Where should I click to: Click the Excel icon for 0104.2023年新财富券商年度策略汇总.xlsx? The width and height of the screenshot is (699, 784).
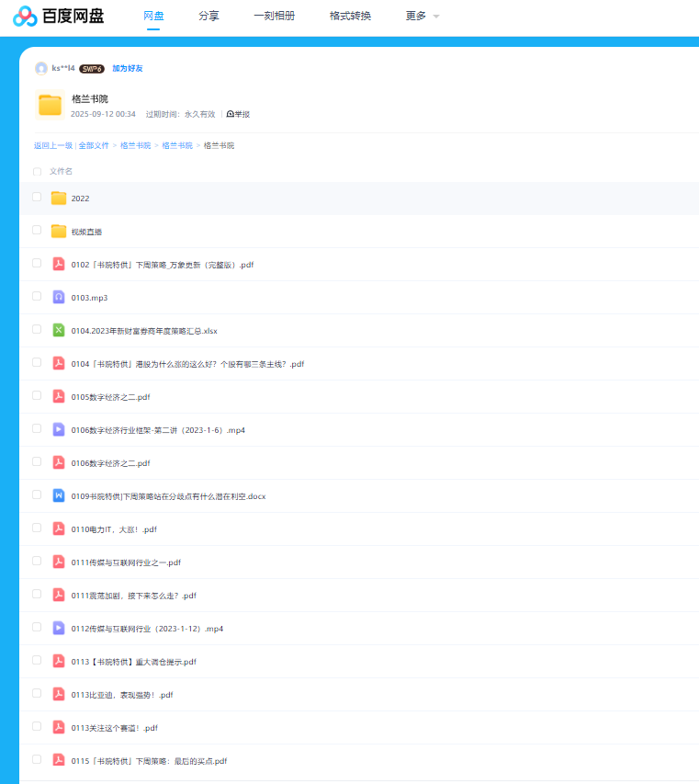pyautogui.click(x=59, y=330)
